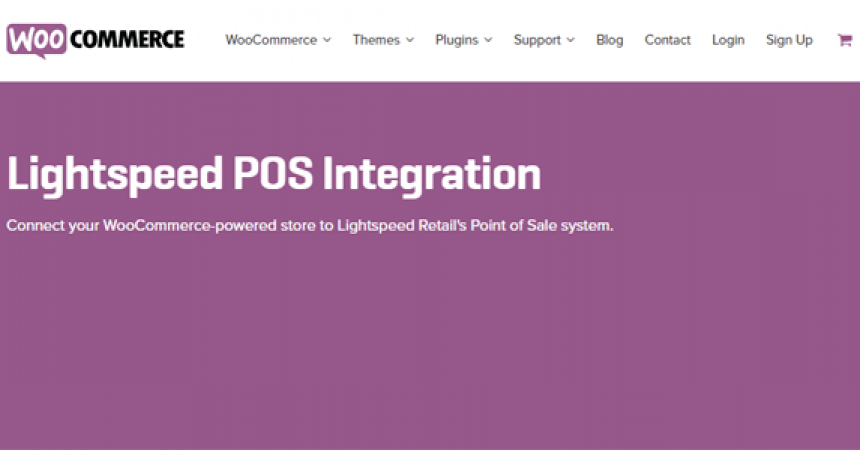Expand the Plugins dropdown chevron
Image resolution: width=860 pixels, height=450 pixels.
point(488,40)
